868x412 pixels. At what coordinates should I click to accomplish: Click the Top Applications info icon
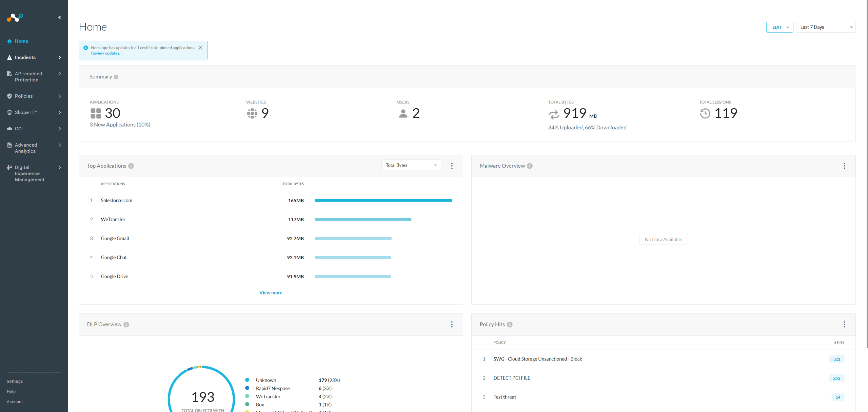[131, 166]
